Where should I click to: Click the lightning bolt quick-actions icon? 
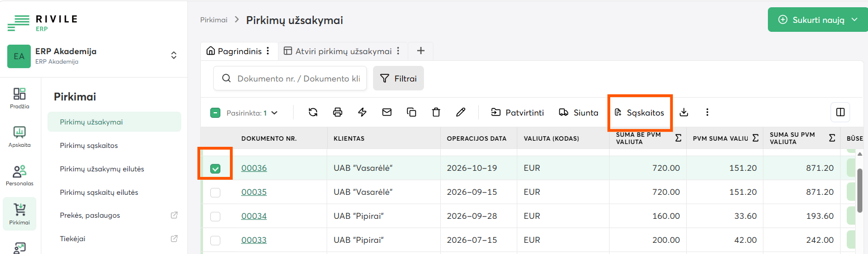coord(362,112)
